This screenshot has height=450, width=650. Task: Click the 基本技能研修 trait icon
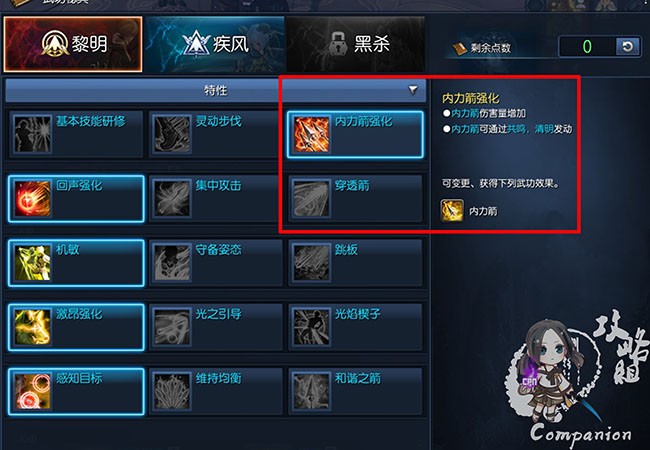point(32,134)
